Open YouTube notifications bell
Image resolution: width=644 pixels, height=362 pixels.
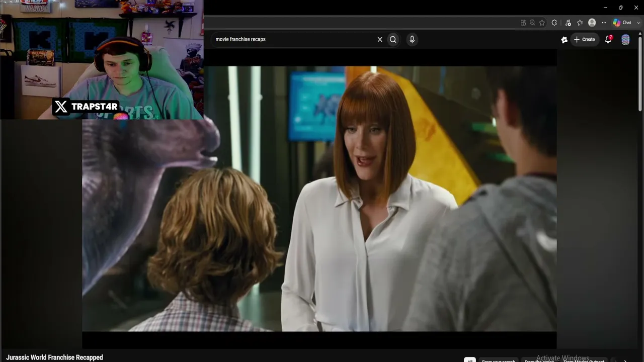click(x=608, y=39)
